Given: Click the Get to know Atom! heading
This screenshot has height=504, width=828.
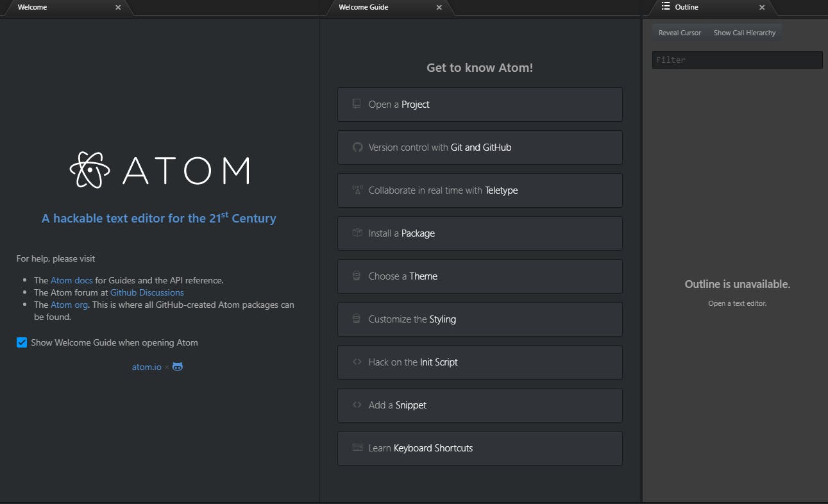Looking at the screenshot, I should click(x=480, y=67).
